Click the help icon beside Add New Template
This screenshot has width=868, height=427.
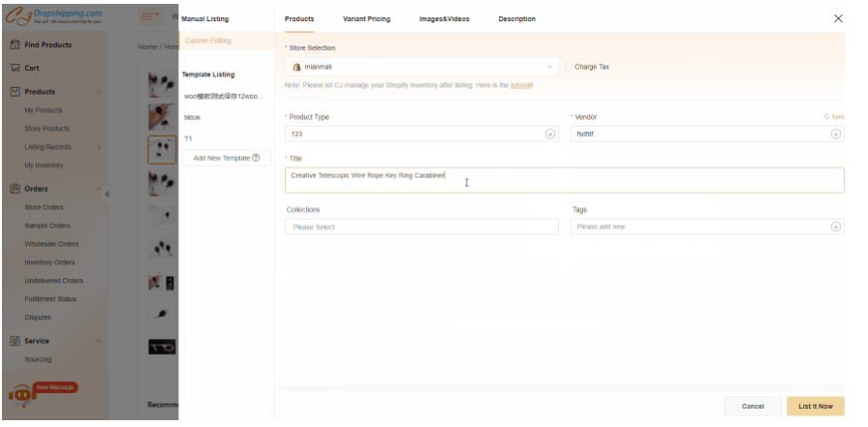256,158
